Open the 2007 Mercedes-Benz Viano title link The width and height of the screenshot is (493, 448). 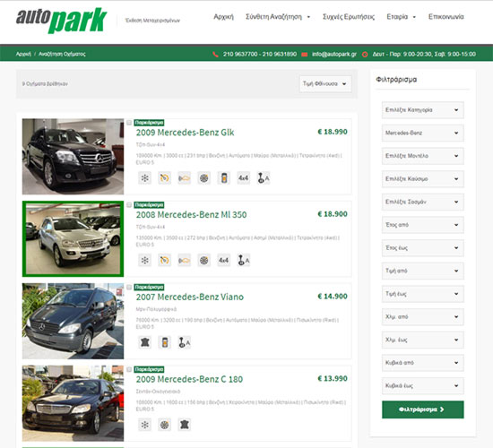[x=190, y=297]
